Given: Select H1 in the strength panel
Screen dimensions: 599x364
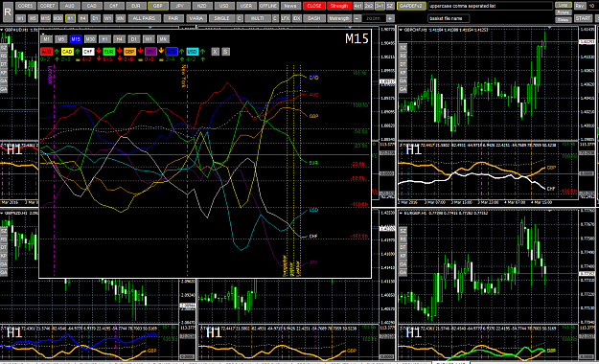Looking at the screenshot, I should coord(104,39).
